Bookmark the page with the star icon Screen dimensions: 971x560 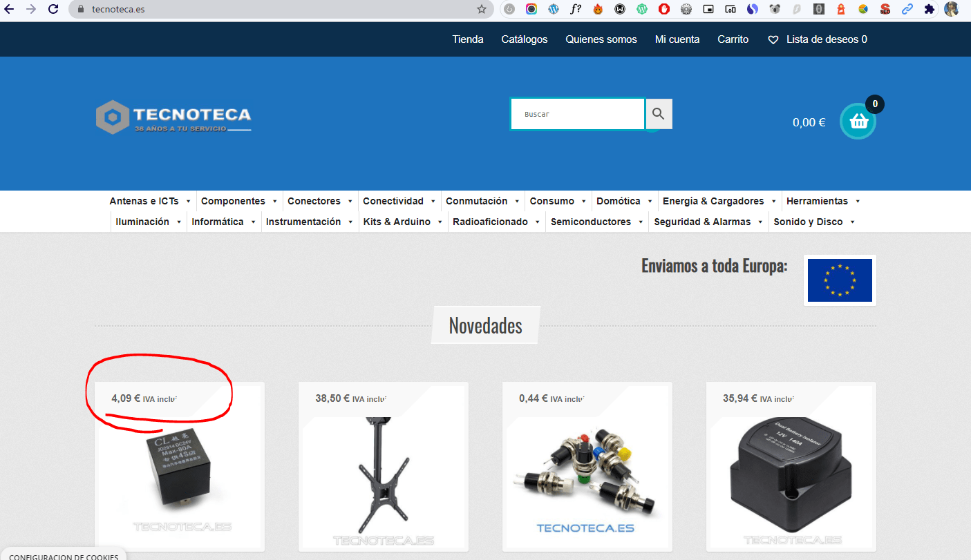482,9
